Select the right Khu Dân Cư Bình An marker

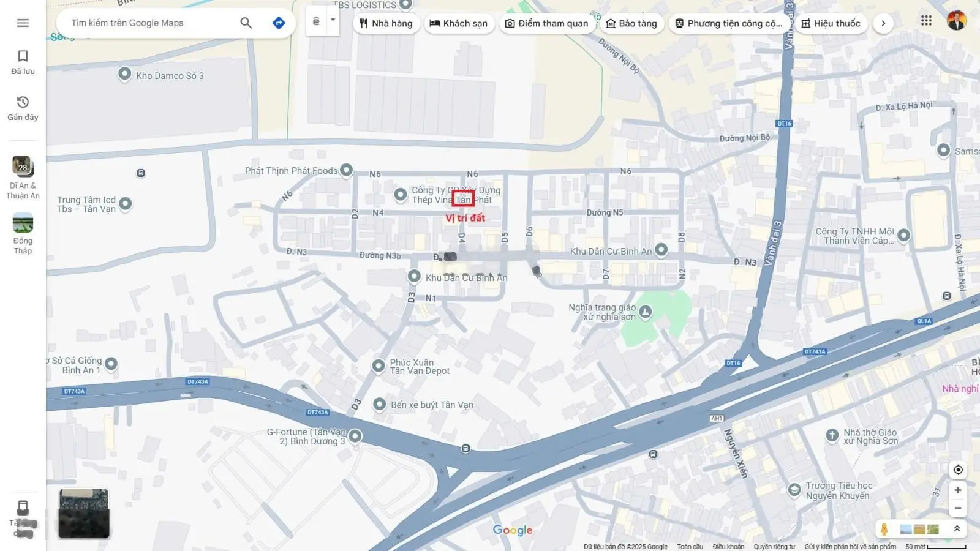coord(661,249)
